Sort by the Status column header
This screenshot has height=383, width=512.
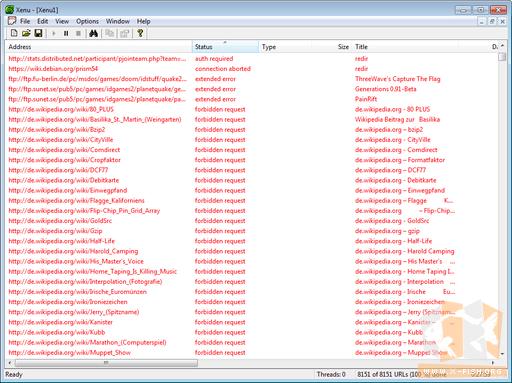(x=225, y=47)
